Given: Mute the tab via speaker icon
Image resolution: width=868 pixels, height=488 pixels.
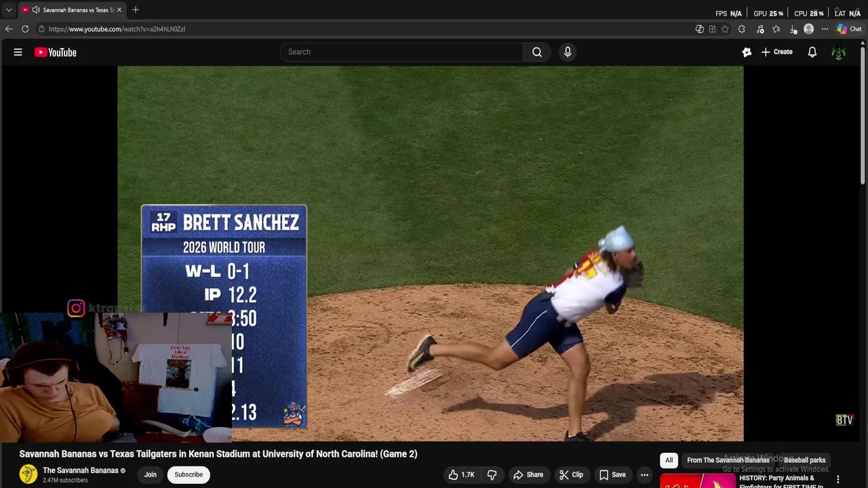Looking at the screenshot, I should (x=36, y=9).
